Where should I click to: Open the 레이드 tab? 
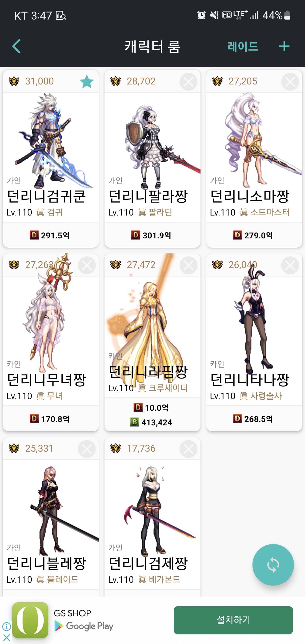(243, 46)
